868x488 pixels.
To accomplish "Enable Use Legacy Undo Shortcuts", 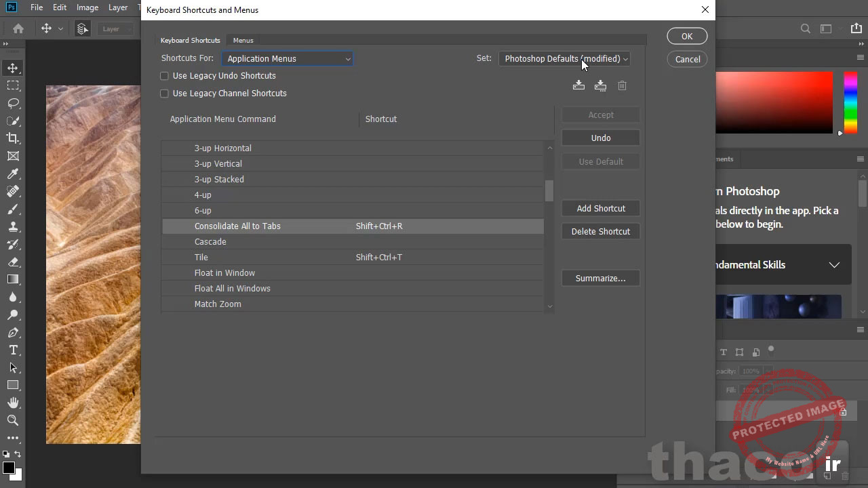I will [164, 75].
